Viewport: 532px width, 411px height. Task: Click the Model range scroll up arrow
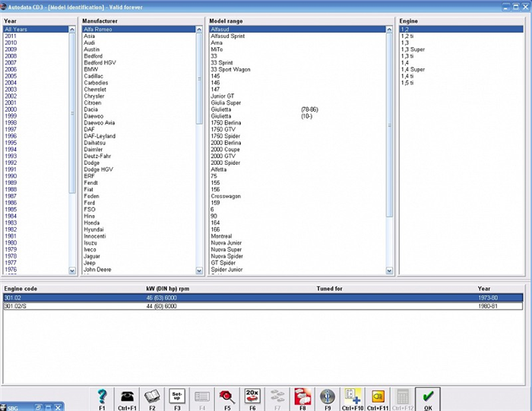click(389, 30)
